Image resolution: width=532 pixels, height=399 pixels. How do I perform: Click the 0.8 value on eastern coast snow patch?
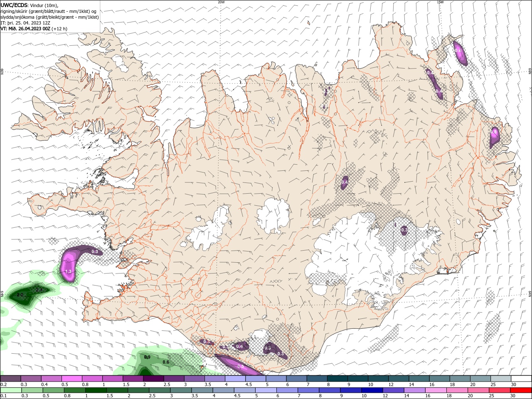tap(494, 132)
